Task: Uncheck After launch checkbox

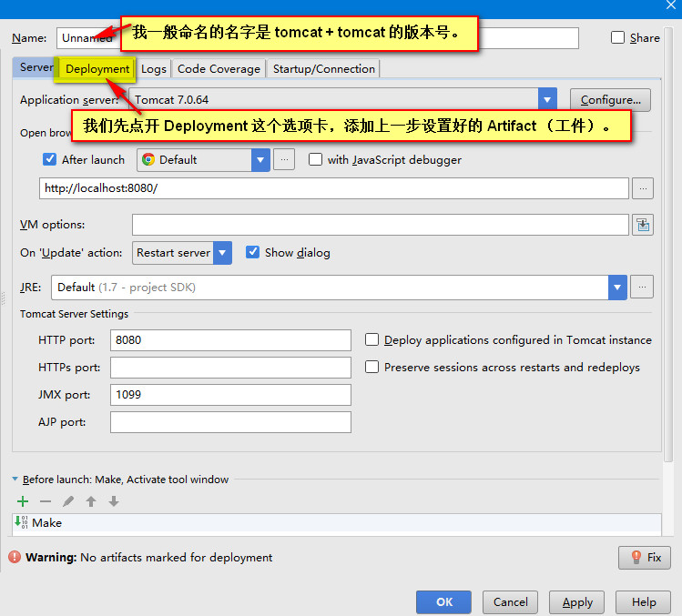Action: (x=49, y=159)
